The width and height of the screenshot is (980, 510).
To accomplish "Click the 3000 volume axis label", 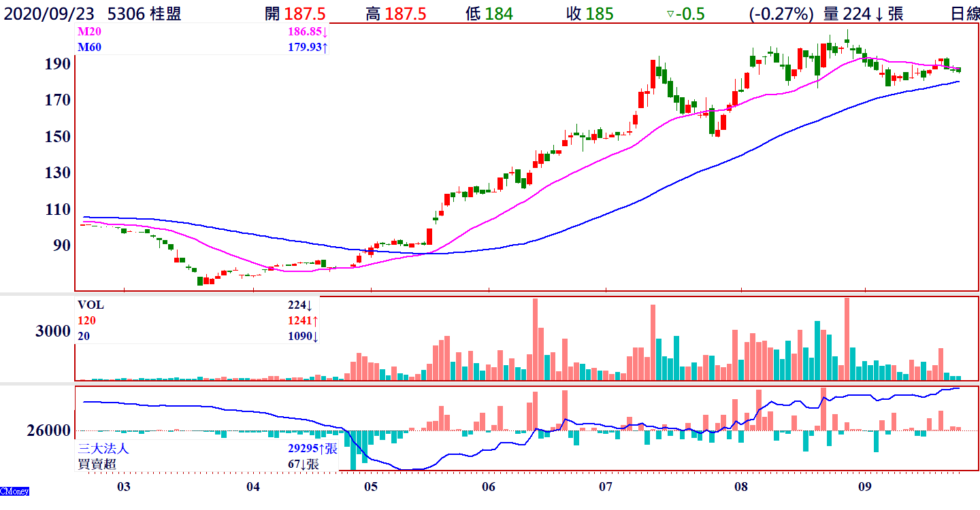I will tap(53, 332).
